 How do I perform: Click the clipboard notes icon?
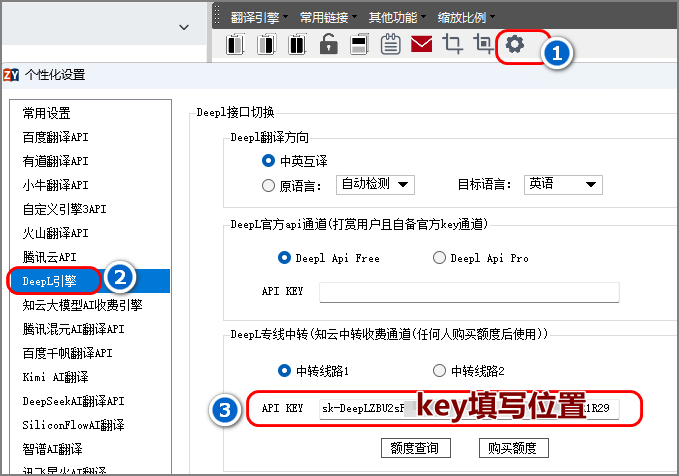click(391, 44)
